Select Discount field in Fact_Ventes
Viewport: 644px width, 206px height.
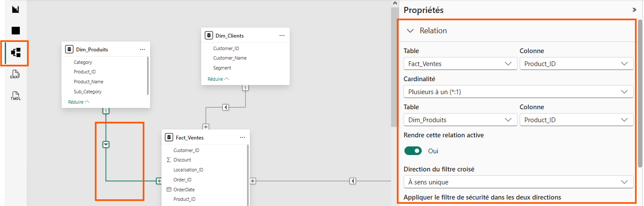click(x=182, y=160)
